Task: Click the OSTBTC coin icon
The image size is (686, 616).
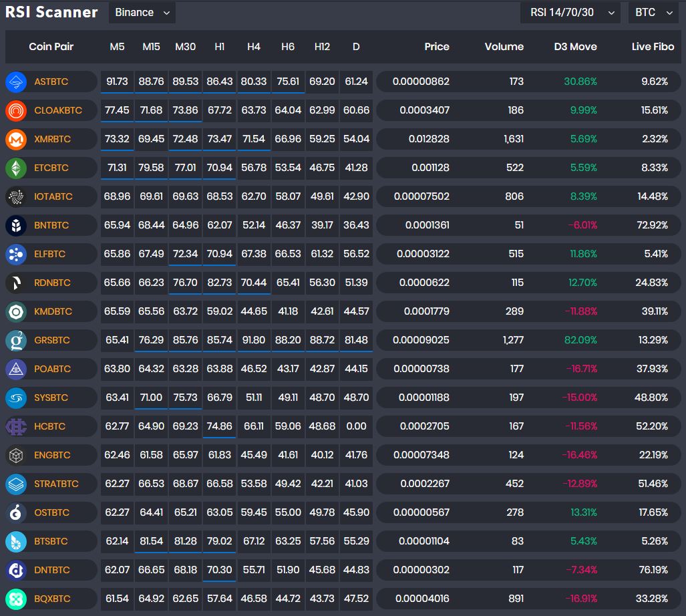Action: pos(16,512)
